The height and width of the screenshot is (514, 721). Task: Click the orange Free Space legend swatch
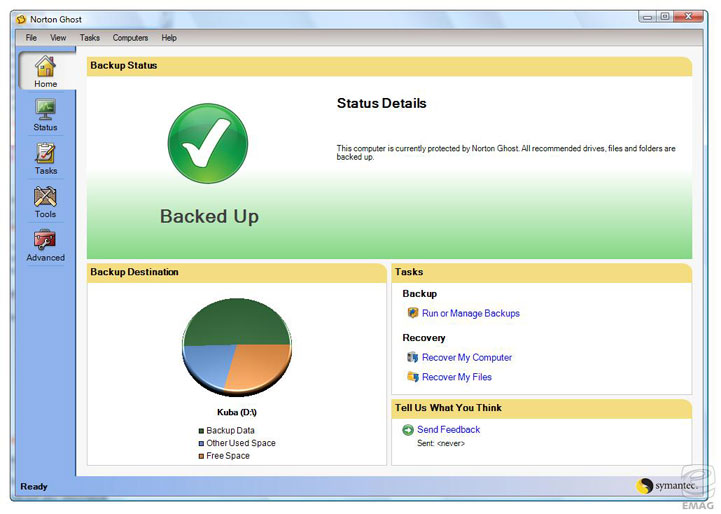tap(201, 456)
